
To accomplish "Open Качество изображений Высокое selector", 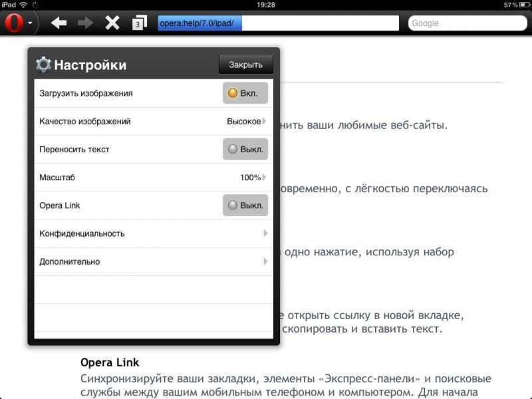I will pos(246,122).
